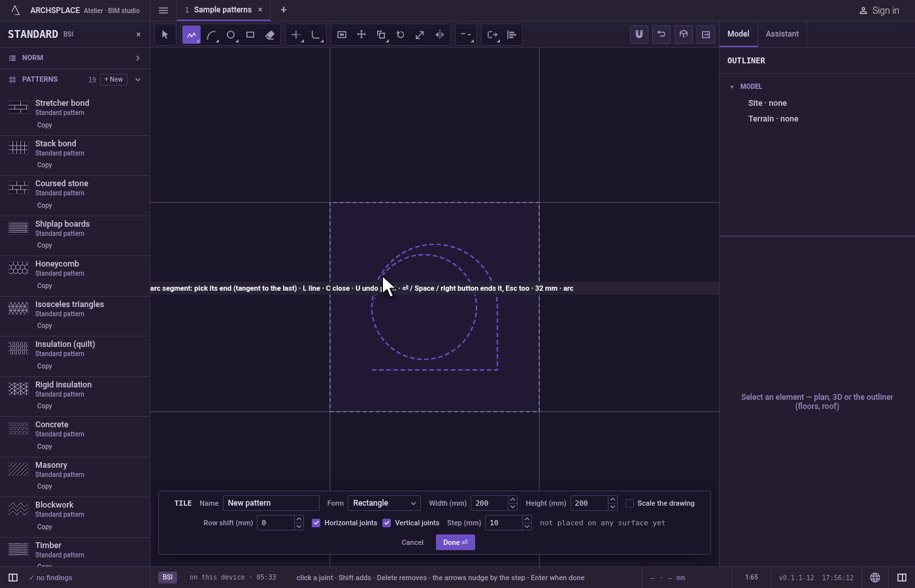This screenshot has width=915, height=588.
Task: Click the mirror tool icon
Action: coord(440,35)
